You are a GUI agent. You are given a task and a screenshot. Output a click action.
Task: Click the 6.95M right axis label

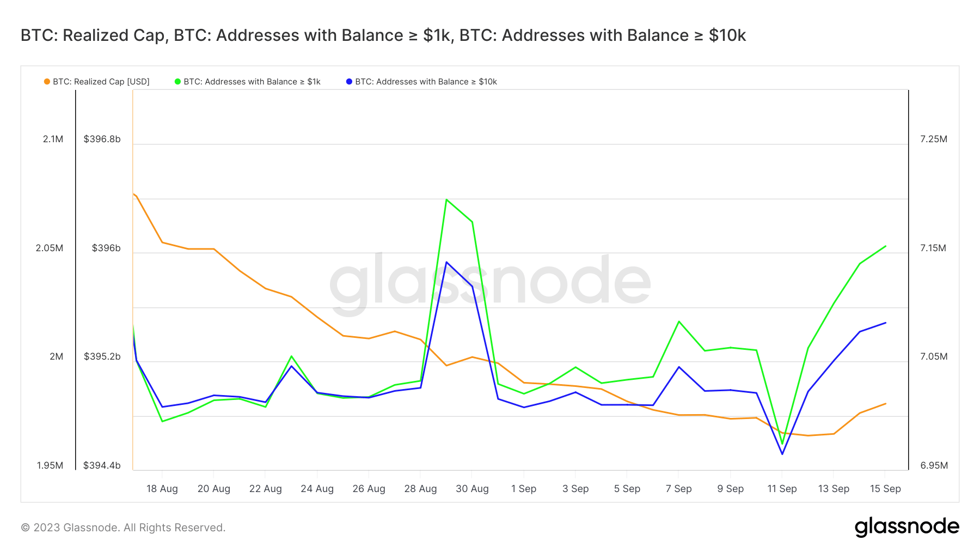pos(934,465)
